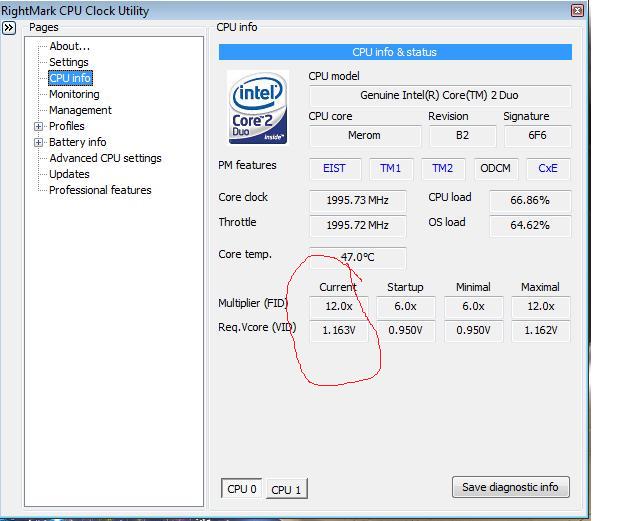Screen dimensions: 640x521
Task: Click the maximal multiplier 12.0x value
Action: (x=541, y=307)
